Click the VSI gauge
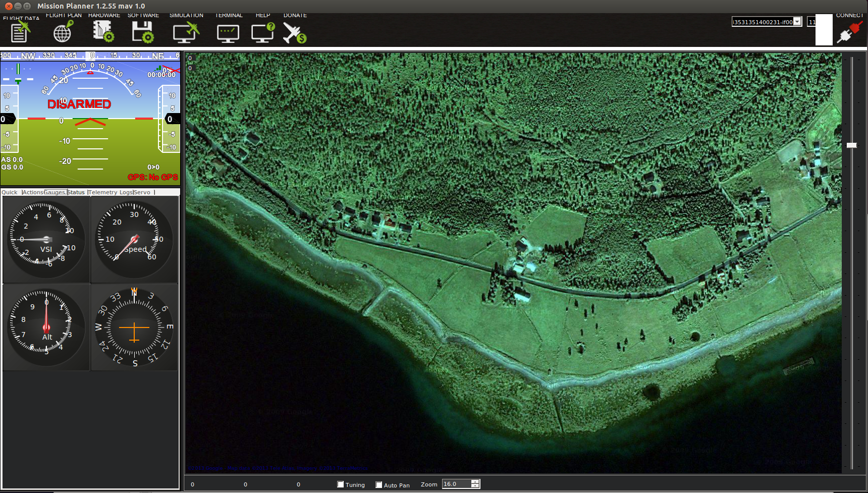Image resolution: width=868 pixels, height=493 pixels. 46,239
